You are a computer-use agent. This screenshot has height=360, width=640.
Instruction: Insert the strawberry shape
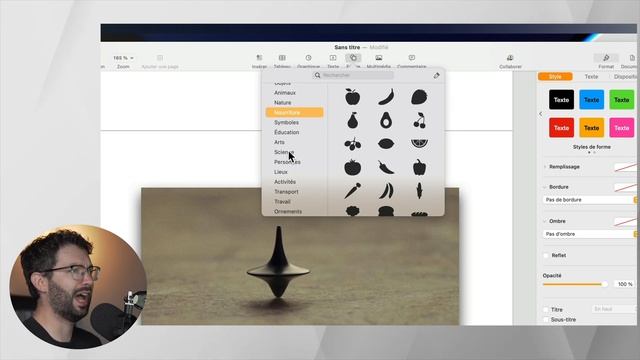[419, 97]
